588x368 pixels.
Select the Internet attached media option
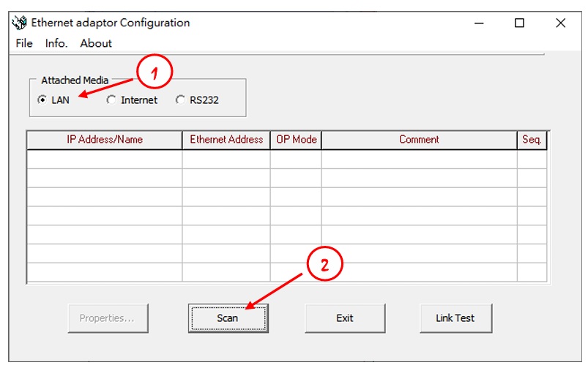pyautogui.click(x=111, y=100)
